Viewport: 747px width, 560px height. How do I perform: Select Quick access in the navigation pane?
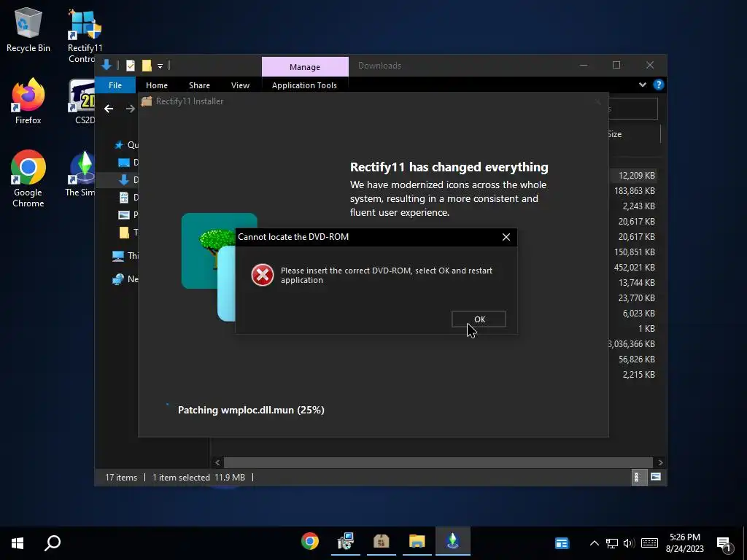126,145
